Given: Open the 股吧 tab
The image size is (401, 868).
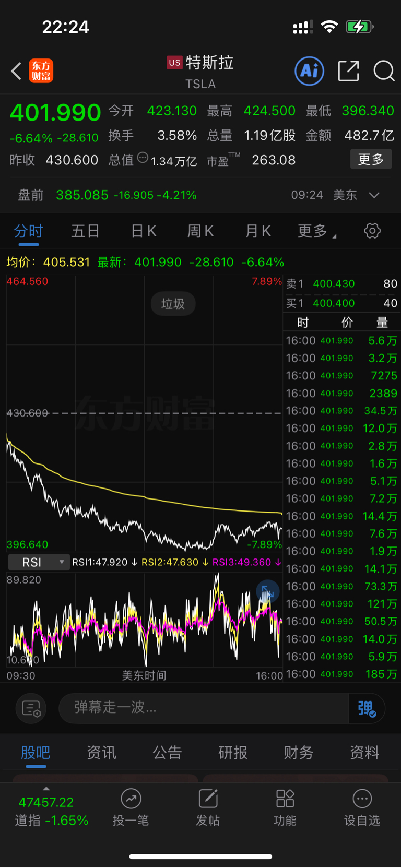Looking at the screenshot, I should coord(36,753).
